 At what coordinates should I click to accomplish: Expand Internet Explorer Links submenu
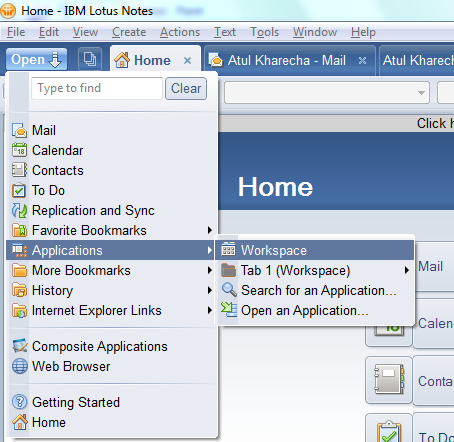point(112,310)
